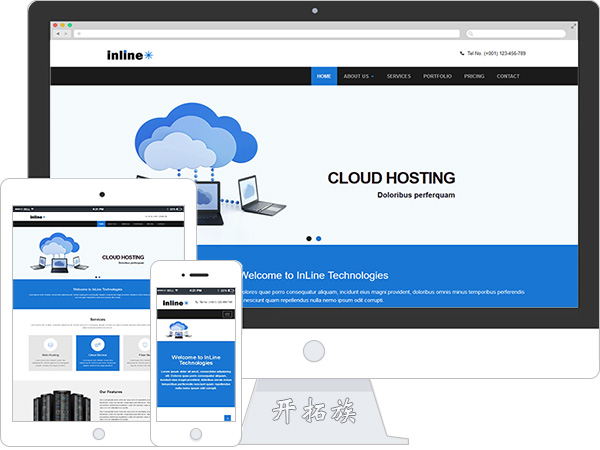This screenshot has width=600, height=450.
Task: Open the CONTACT menu item
Action: [508, 76]
